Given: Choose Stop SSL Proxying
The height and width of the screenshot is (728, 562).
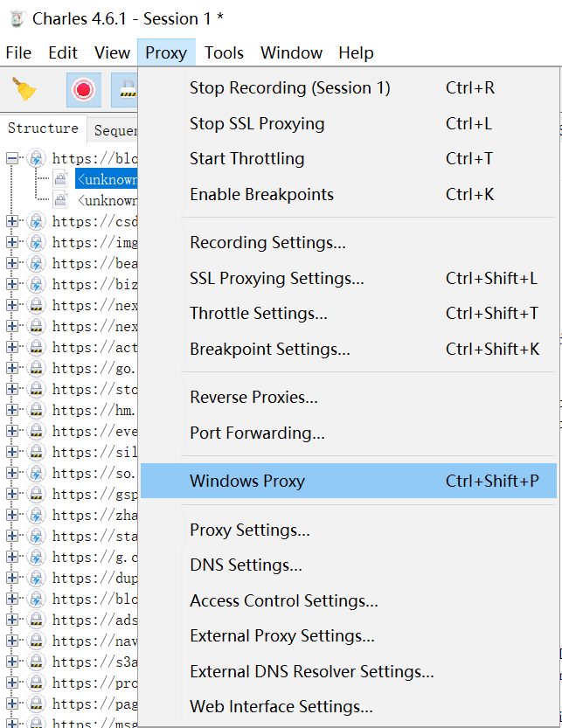Looking at the screenshot, I should [x=349, y=123].
